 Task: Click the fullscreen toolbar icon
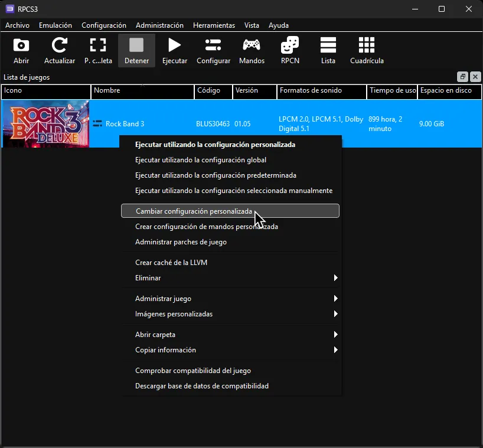98,50
